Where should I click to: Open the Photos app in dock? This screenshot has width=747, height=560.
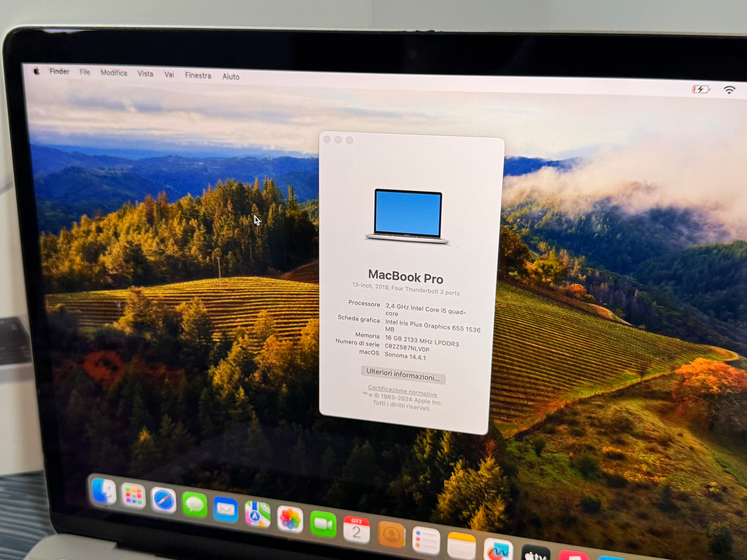(x=290, y=519)
